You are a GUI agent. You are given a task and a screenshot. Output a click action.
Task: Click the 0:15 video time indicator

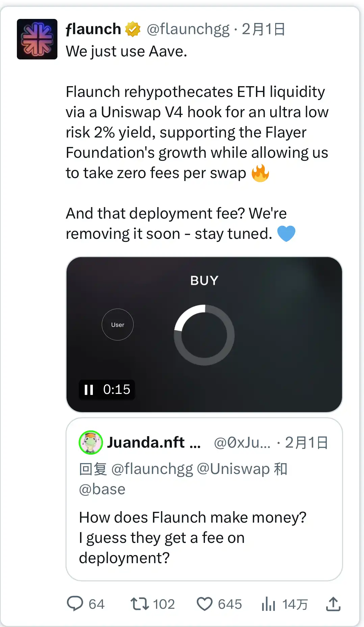pyautogui.click(x=116, y=390)
